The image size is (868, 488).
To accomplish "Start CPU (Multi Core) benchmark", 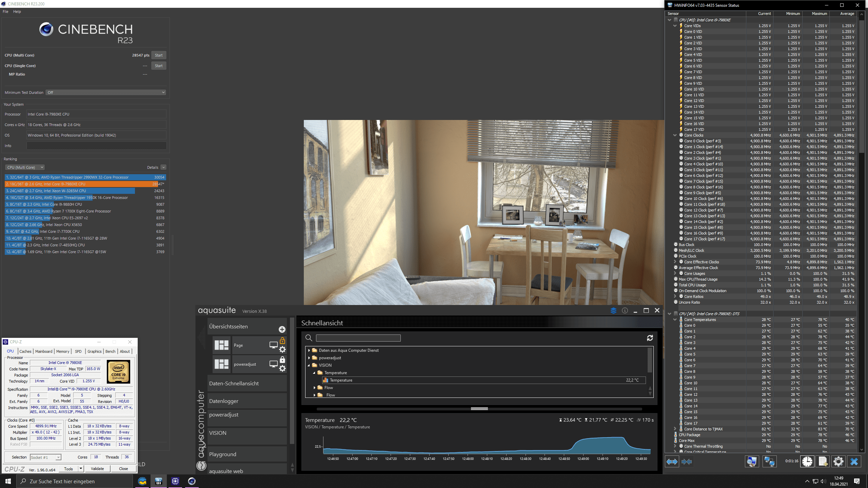I will (x=159, y=55).
